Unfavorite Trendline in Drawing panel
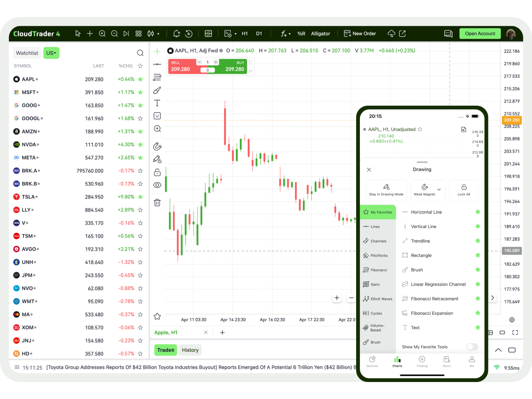 (x=478, y=241)
